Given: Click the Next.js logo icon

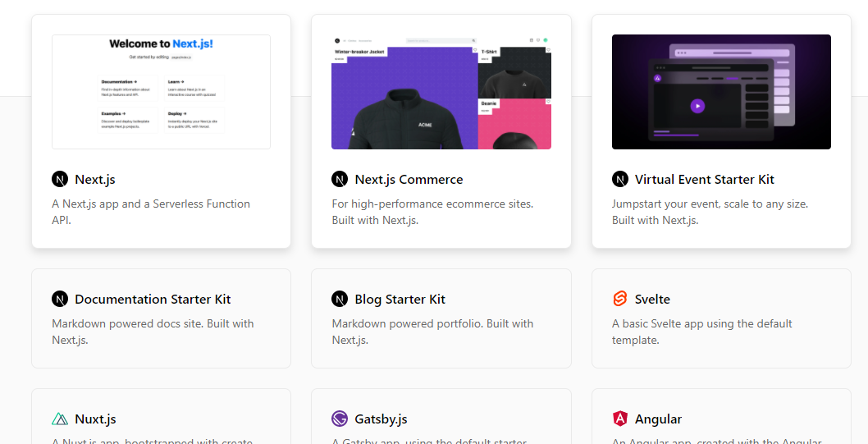Looking at the screenshot, I should click(x=60, y=179).
